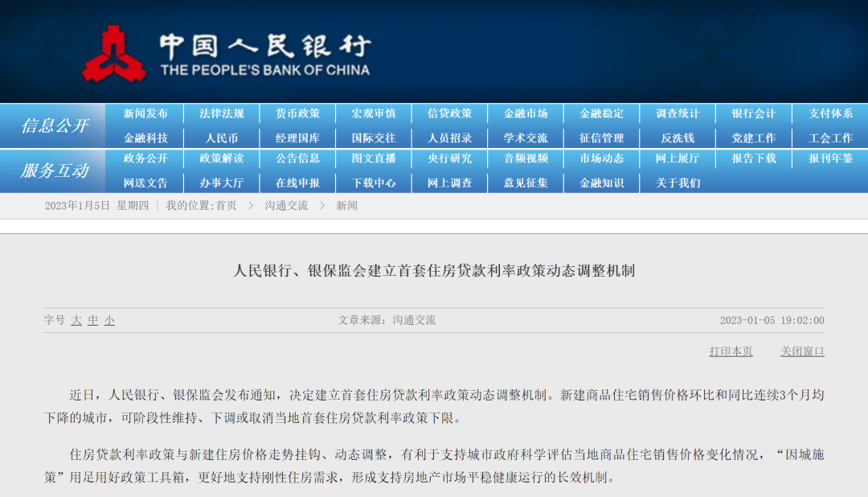Click the 服务互动 section header
The width and height of the screenshot is (868, 497).
[x=55, y=170]
